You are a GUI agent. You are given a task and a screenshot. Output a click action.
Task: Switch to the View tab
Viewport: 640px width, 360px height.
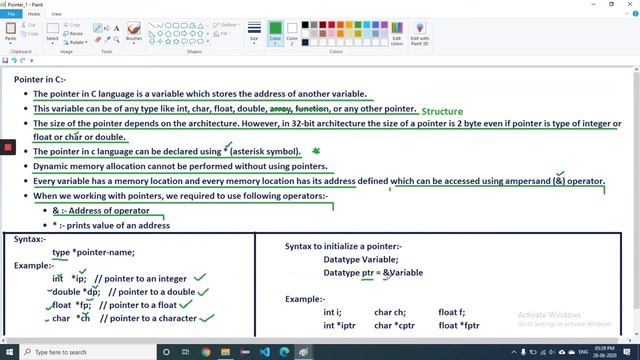(x=56, y=14)
